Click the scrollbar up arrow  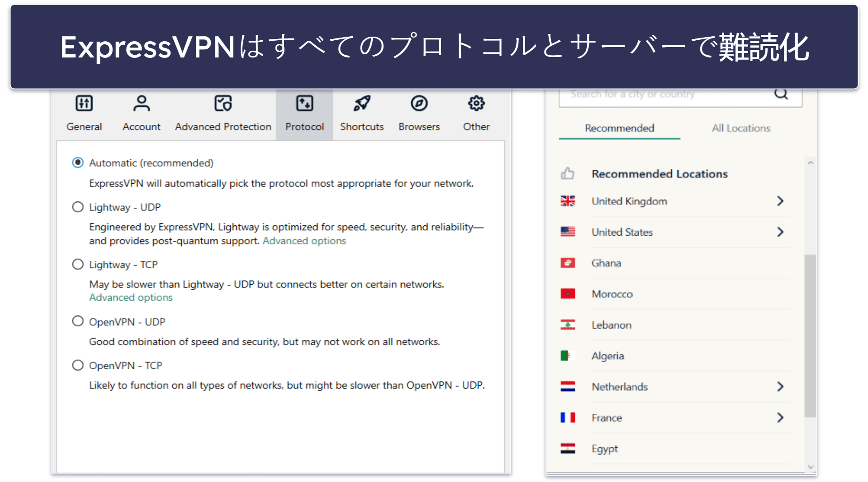(x=810, y=162)
